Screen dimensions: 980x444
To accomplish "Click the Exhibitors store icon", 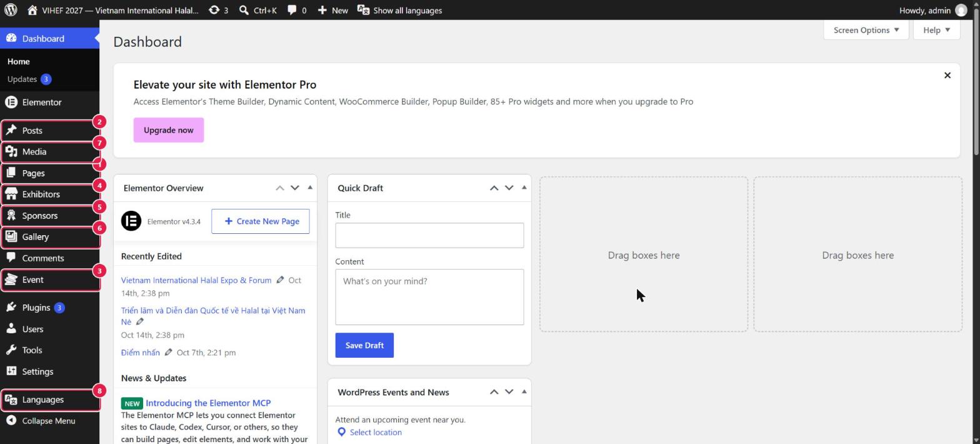I will click(11, 194).
